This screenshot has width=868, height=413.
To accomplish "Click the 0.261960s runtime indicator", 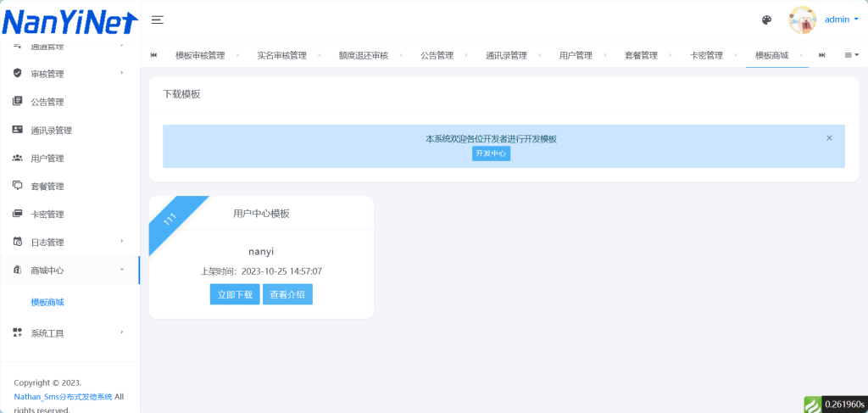I will coord(845,405).
